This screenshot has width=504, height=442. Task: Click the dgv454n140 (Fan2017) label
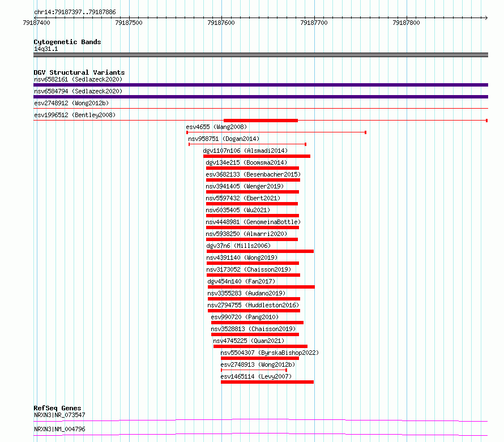241,281
